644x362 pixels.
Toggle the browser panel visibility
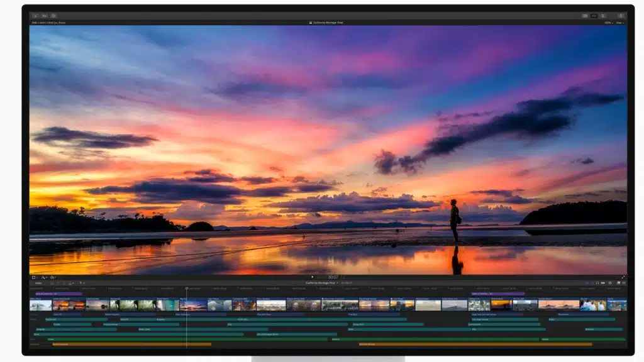coord(585,16)
